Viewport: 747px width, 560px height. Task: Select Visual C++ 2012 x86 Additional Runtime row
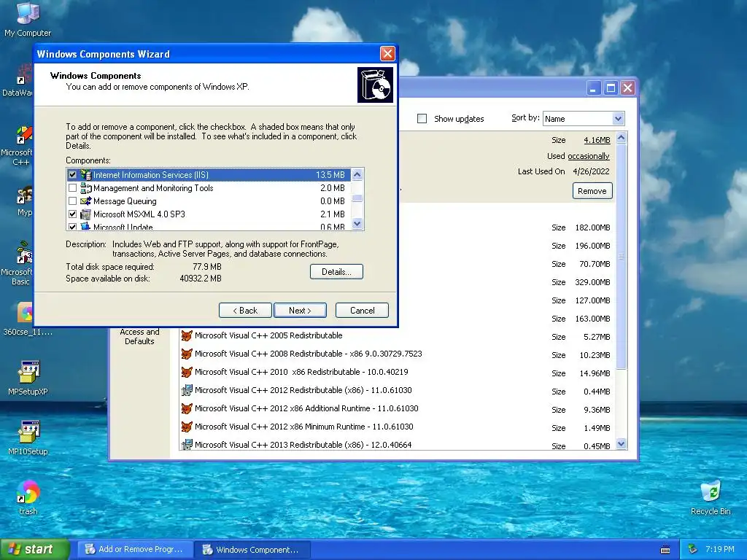tap(397, 409)
